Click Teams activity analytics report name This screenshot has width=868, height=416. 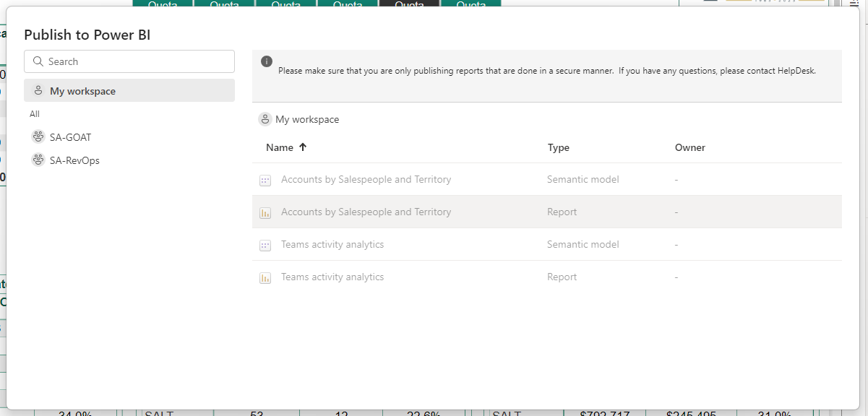click(x=332, y=277)
